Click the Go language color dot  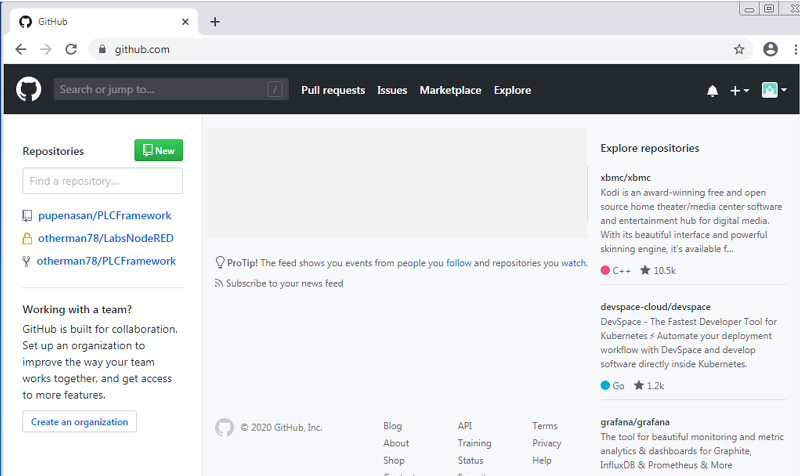pyautogui.click(x=605, y=385)
